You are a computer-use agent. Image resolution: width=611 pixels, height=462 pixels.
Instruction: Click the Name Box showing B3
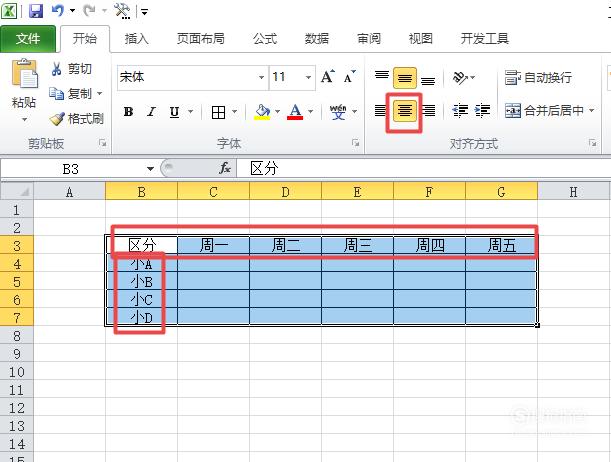(71, 169)
